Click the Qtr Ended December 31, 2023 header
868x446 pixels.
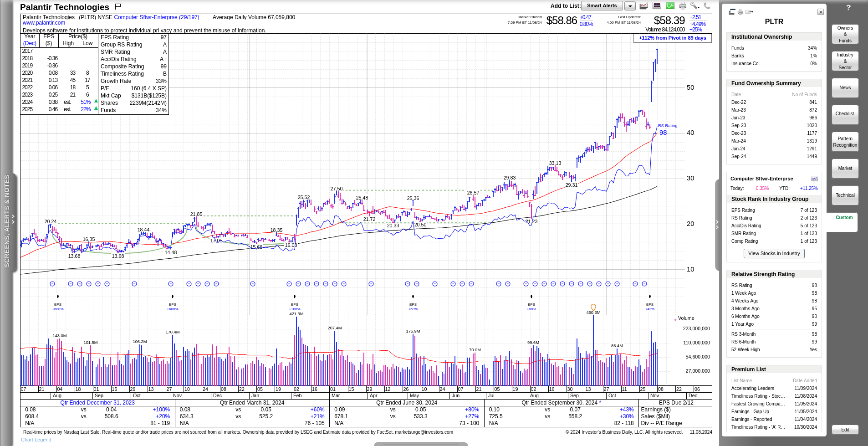pos(97,403)
